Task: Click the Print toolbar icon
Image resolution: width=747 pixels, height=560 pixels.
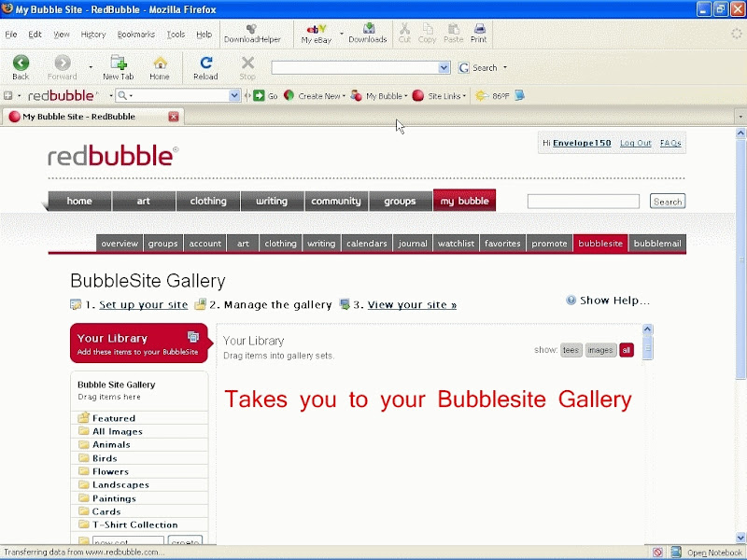Action: pos(479,34)
